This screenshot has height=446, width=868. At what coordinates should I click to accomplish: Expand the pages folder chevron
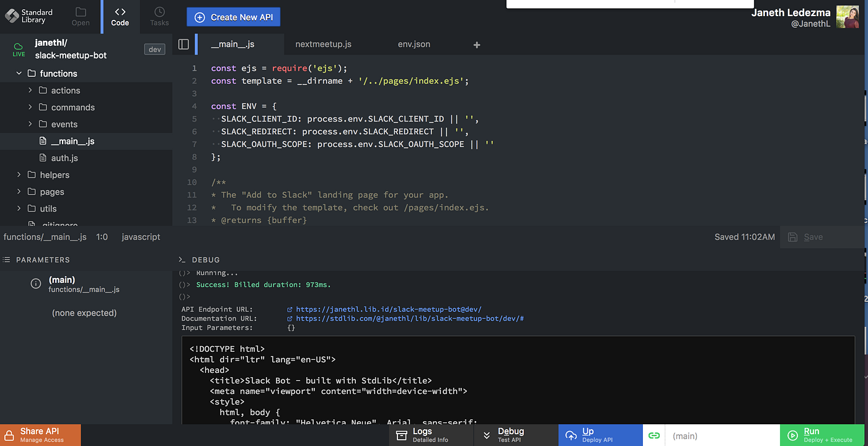(x=19, y=192)
